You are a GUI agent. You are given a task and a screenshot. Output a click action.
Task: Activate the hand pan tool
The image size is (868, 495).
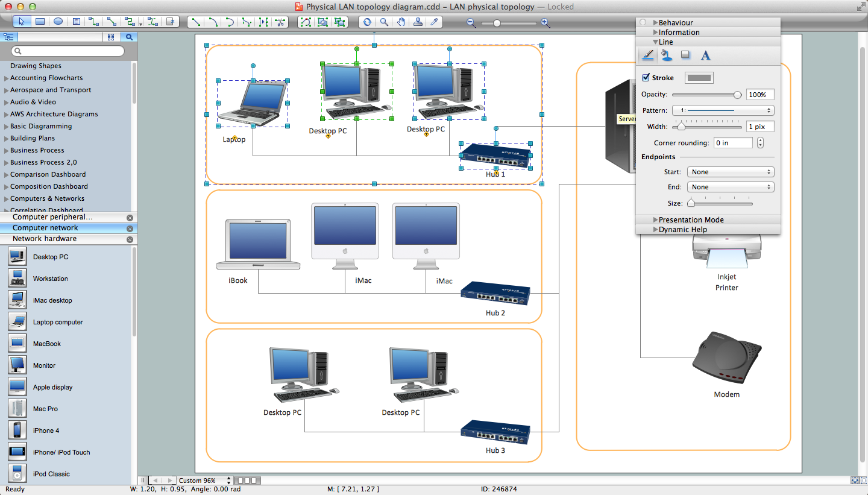(x=401, y=22)
